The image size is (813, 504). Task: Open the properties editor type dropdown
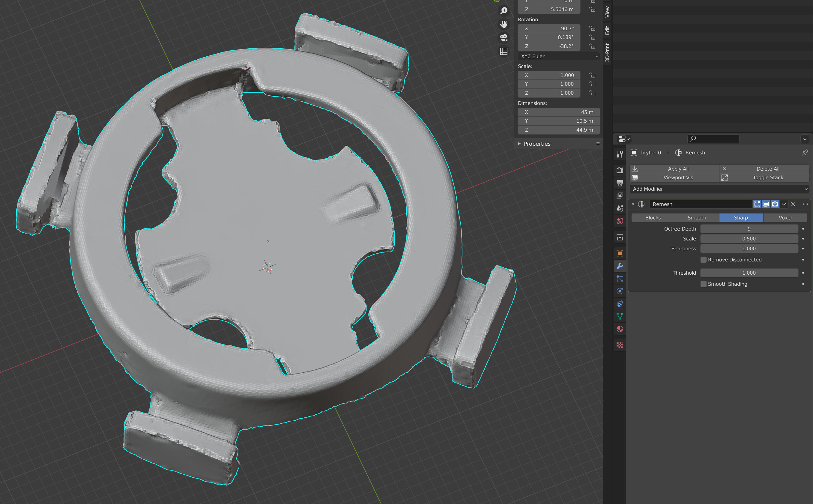click(x=624, y=139)
